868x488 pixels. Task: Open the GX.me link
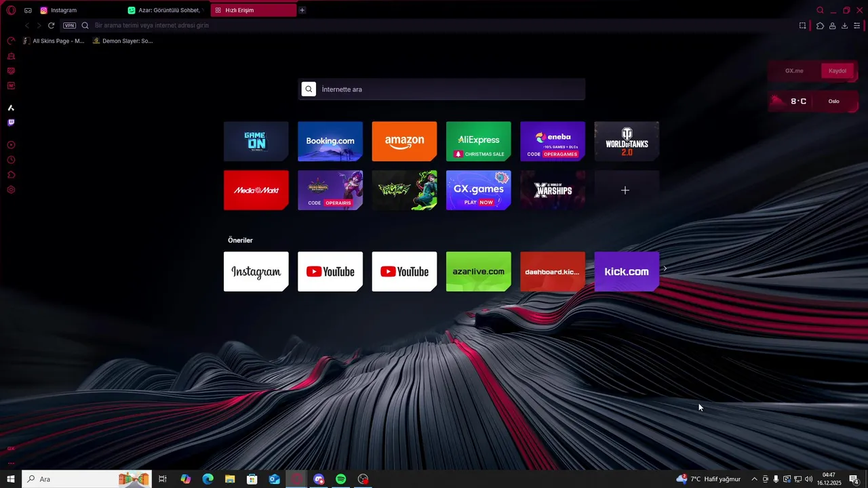pos(794,70)
